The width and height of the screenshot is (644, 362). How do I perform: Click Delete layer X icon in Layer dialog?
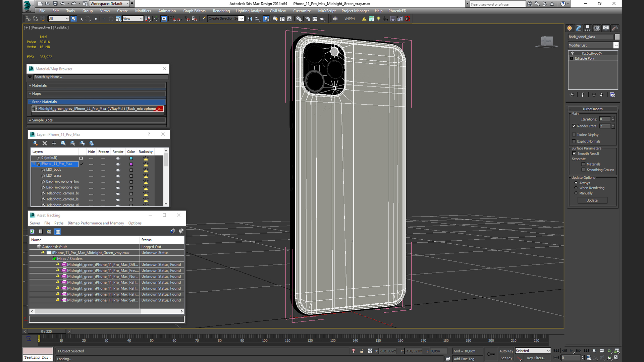coord(45,143)
